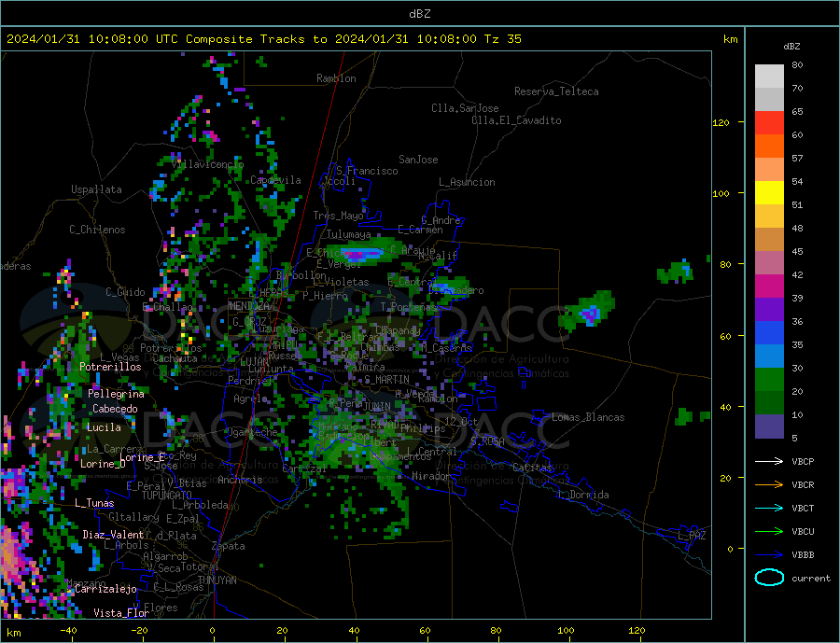Click the C_Chilenos place label
This screenshot has height=643, width=840.
point(97,230)
